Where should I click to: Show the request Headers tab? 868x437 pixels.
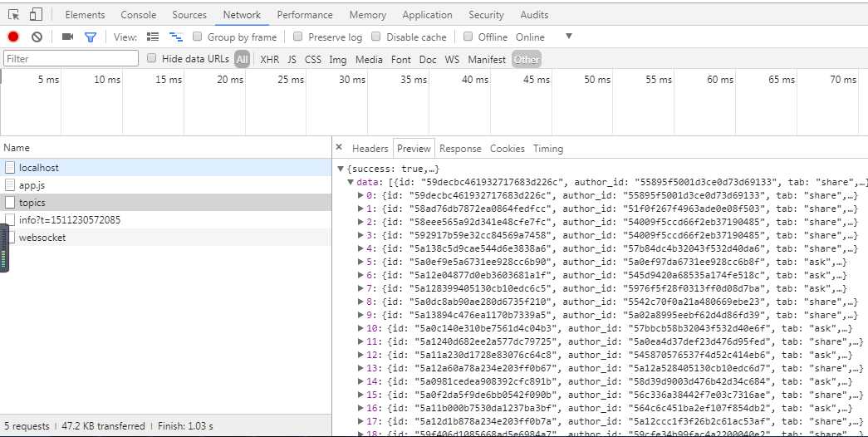point(370,149)
